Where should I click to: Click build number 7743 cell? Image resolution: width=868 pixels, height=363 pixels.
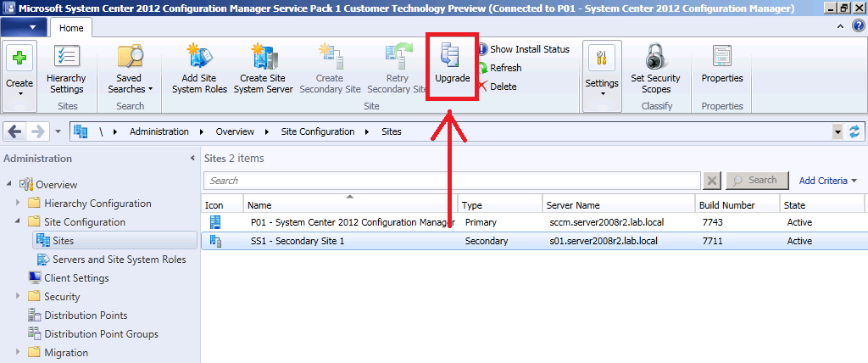click(712, 223)
